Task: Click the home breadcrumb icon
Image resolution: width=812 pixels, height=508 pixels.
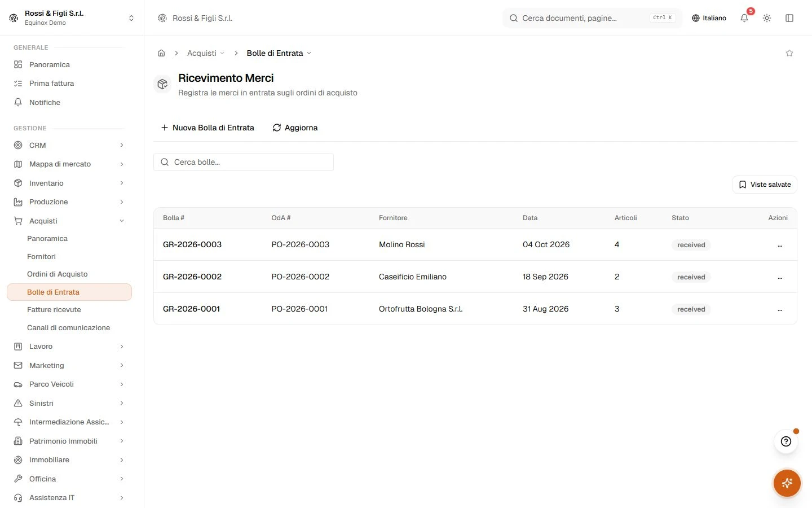Action: click(x=161, y=53)
